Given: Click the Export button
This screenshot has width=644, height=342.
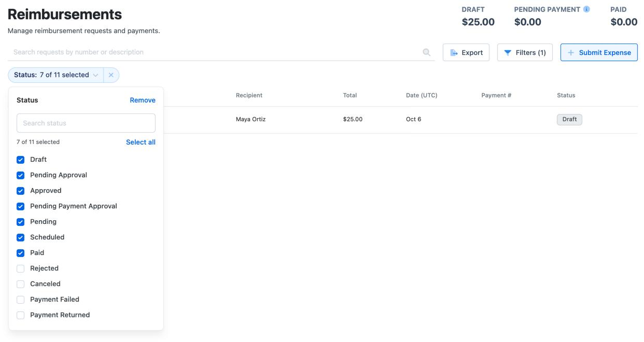Looking at the screenshot, I should coord(466,52).
